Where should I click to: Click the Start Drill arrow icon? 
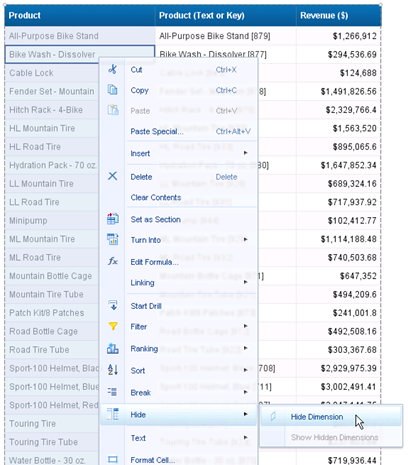tap(113, 305)
